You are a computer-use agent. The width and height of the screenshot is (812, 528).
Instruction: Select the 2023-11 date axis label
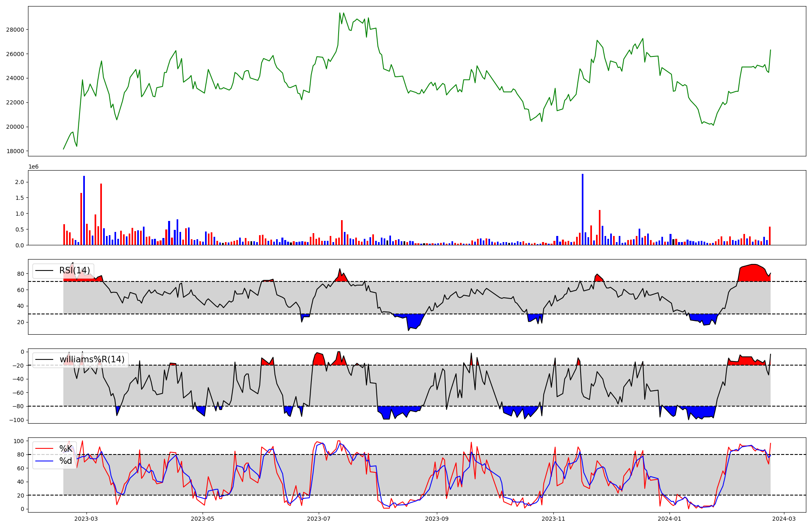[553, 519]
